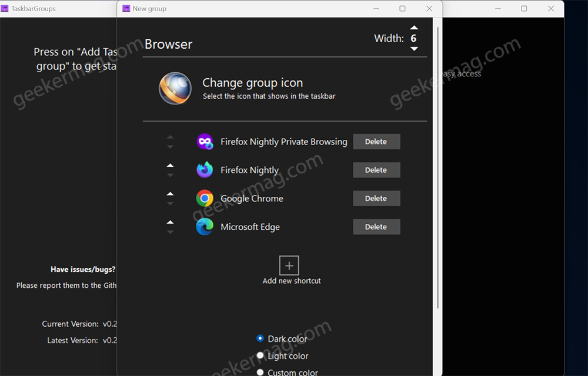Delete the Microsoft Edge shortcut
588x376 pixels.
(x=376, y=227)
